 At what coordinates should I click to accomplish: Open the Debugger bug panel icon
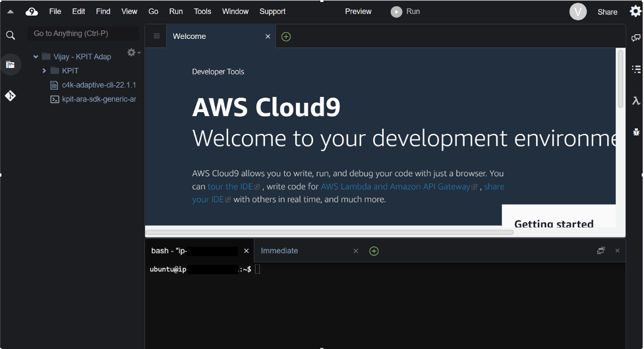tap(636, 132)
